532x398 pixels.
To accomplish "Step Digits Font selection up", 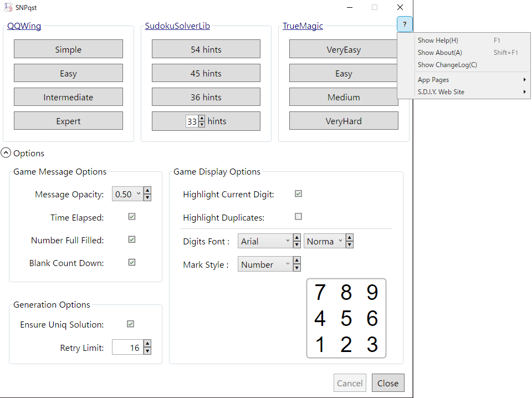I will point(297,237).
